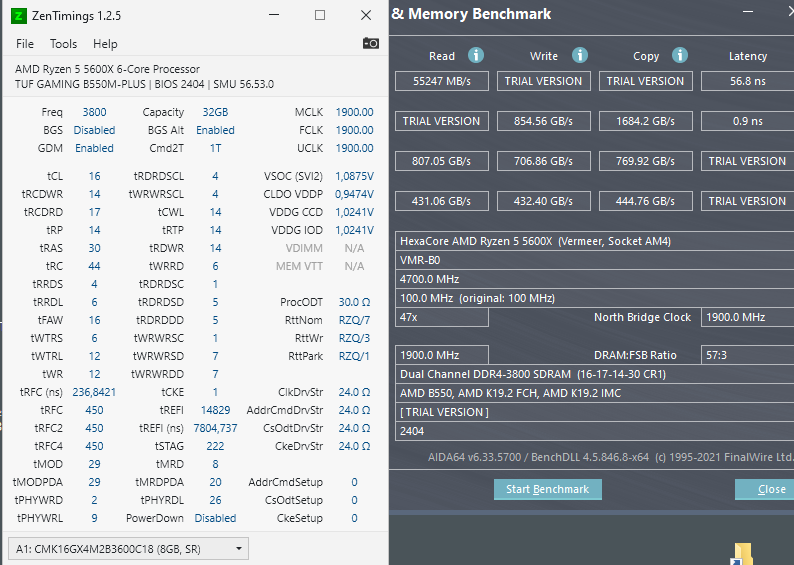Maximize the ZenTimings window

click(320, 15)
